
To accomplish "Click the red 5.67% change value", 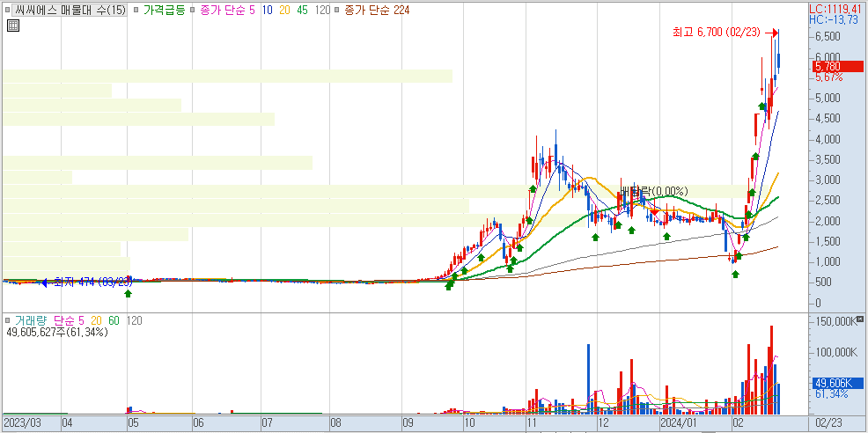I will tap(828, 77).
